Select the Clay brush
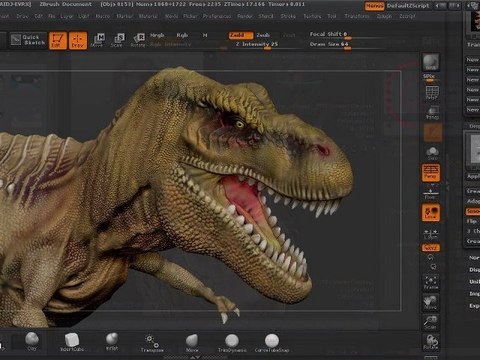This screenshot has height=360, width=480. click(x=32, y=342)
